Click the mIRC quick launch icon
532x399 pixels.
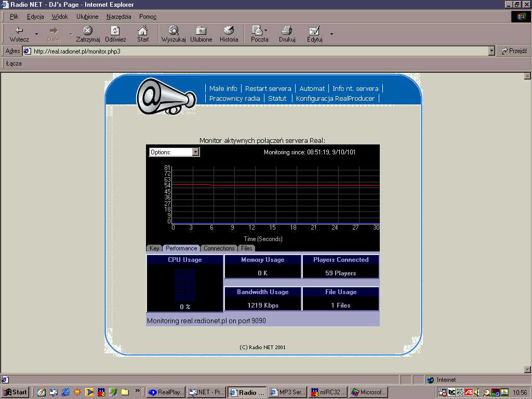pos(101,392)
